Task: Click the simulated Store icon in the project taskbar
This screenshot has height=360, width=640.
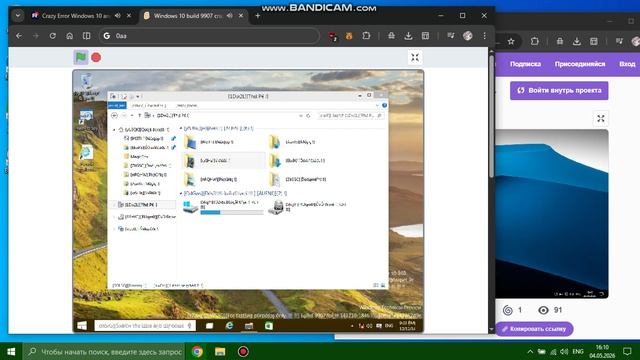Action: coord(269,326)
